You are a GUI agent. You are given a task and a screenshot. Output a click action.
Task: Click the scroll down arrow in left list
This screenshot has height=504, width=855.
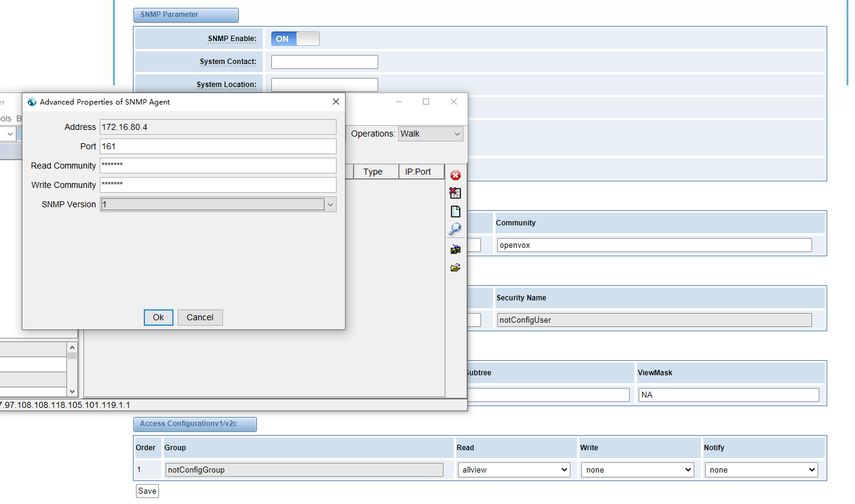[x=72, y=391]
